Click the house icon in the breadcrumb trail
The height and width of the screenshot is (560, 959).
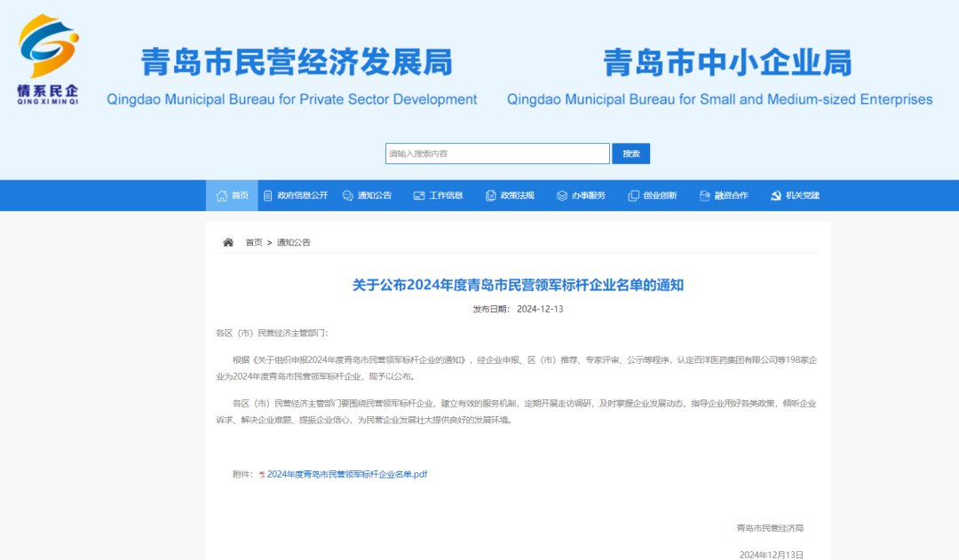tap(228, 241)
